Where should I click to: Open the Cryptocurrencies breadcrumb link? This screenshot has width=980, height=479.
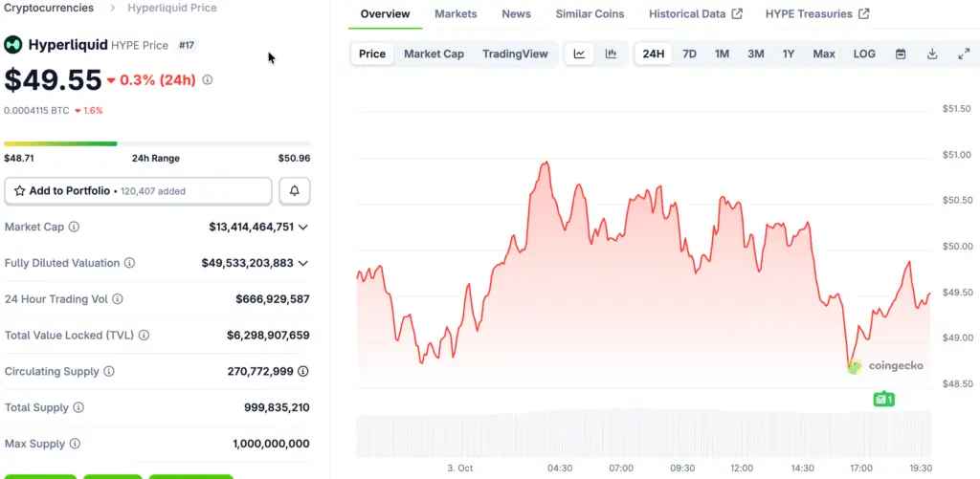point(49,8)
